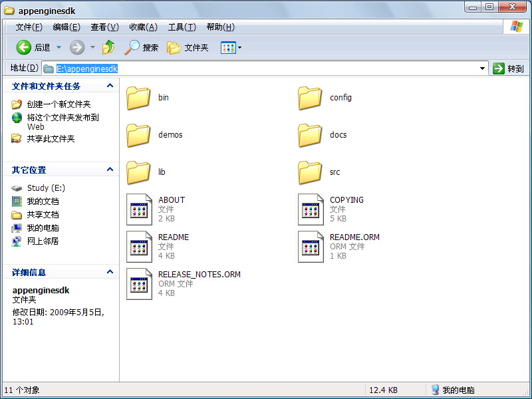Screen dimensions: 532x399
Task: Click 创建一个新文件夹 link
Action: click(59, 104)
